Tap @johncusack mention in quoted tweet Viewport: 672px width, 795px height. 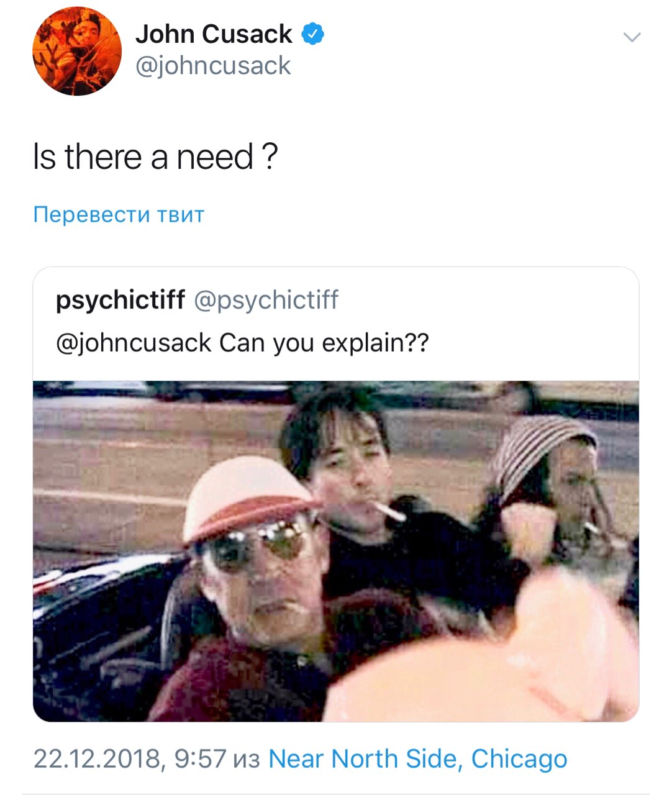[x=134, y=343]
